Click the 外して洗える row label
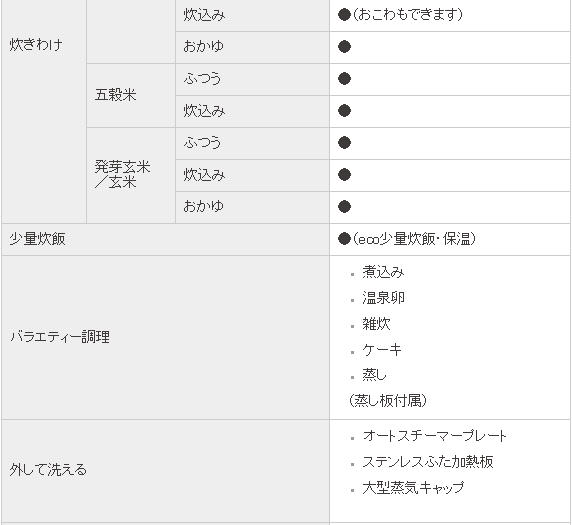 click(48, 470)
